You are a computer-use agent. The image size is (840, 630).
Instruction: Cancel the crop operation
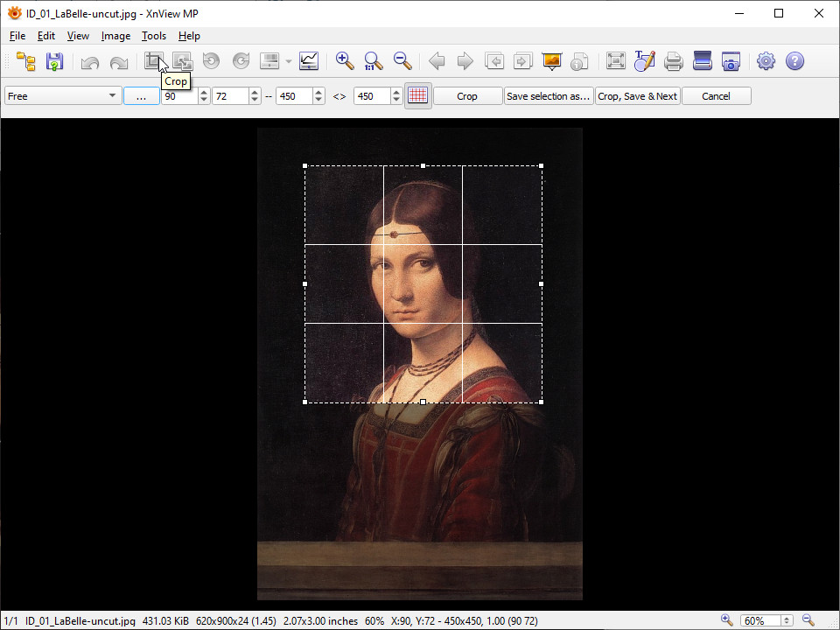[x=717, y=96]
